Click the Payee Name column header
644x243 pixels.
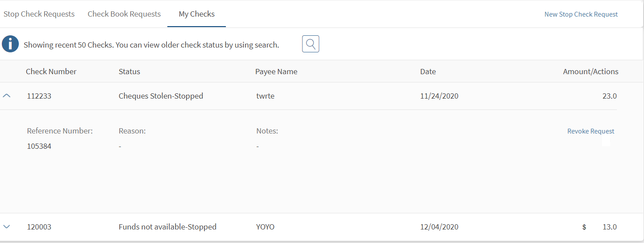coord(276,72)
